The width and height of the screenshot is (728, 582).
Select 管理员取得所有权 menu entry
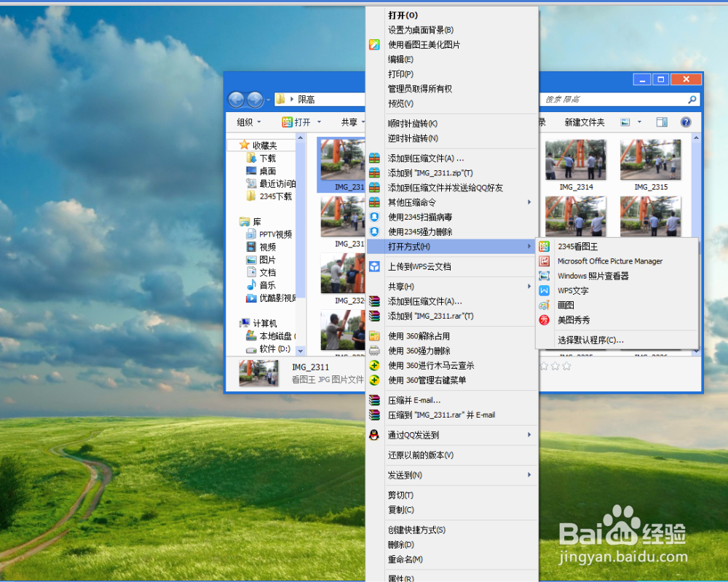[420, 89]
